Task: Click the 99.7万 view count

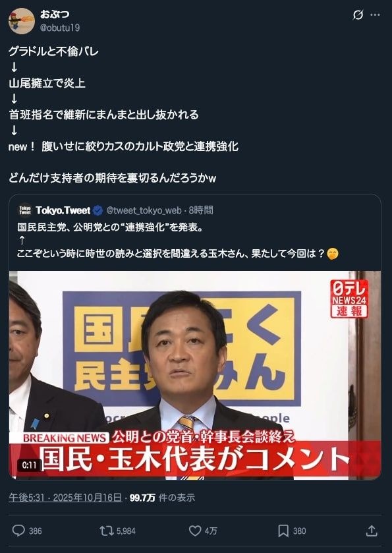Action: click(142, 498)
